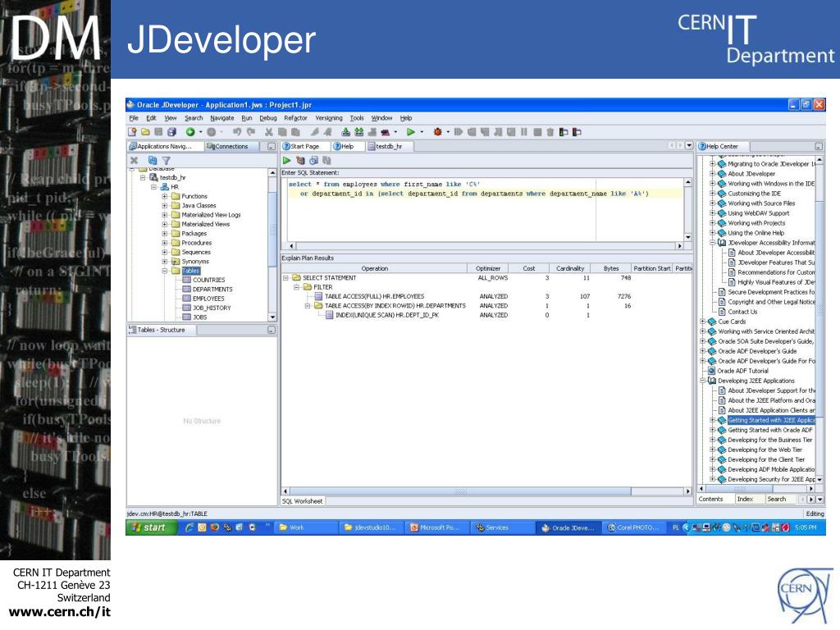Click the Cardinality column header
This screenshot has width=840, height=630.
coord(569,268)
